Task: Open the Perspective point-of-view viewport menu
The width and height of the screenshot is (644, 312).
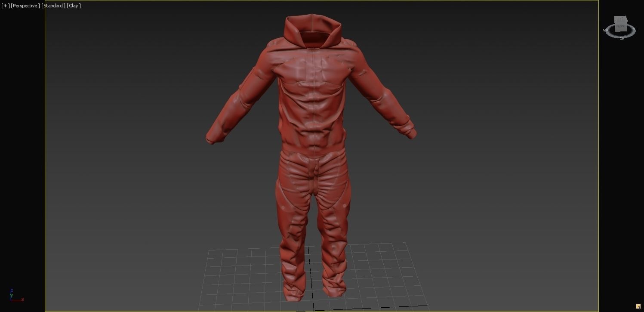Action: click(x=25, y=6)
